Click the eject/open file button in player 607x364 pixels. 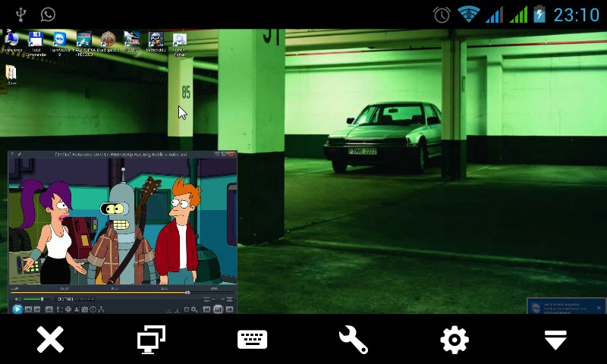pyautogui.click(x=49, y=309)
